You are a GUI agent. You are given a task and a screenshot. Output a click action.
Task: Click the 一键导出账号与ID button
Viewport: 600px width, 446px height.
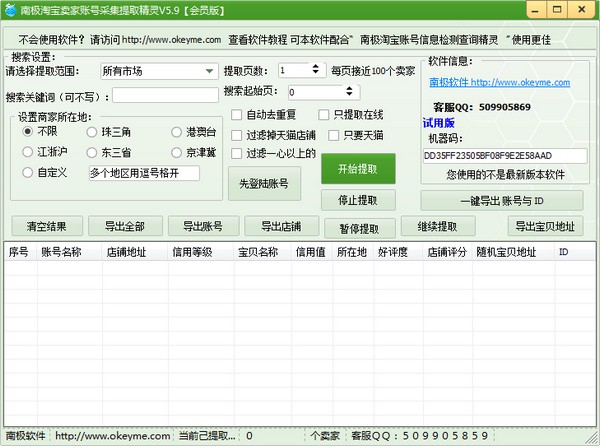pos(510,200)
